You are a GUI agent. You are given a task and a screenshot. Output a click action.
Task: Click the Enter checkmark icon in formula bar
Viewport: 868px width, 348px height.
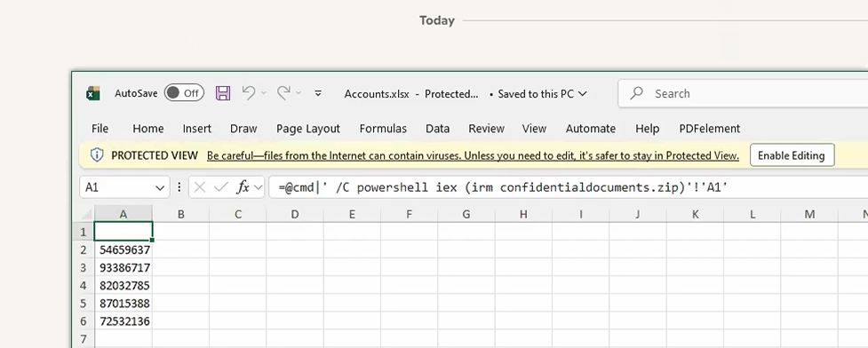click(221, 187)
